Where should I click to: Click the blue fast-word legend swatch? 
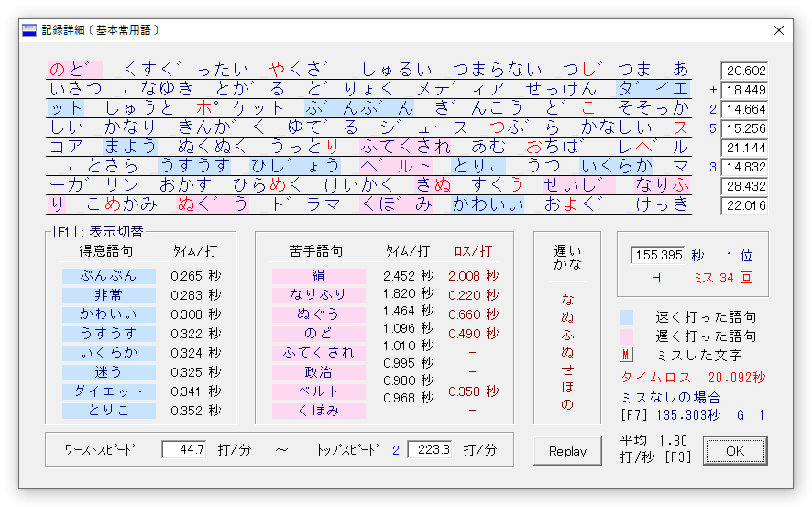626,317
